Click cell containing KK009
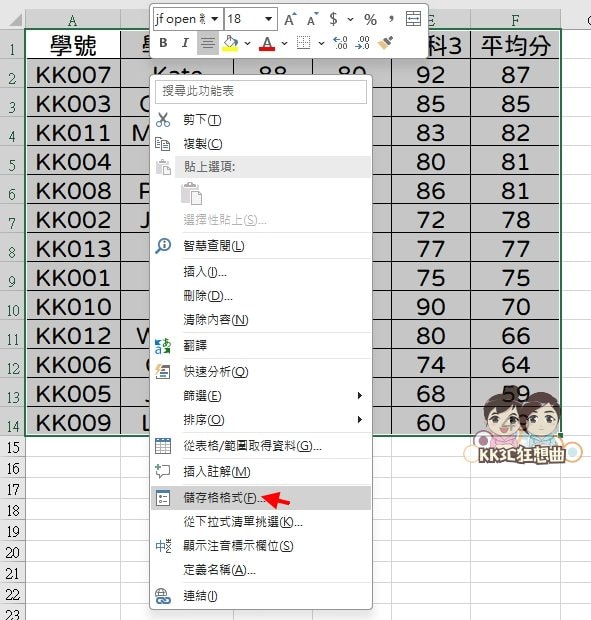 pos(73,423)
